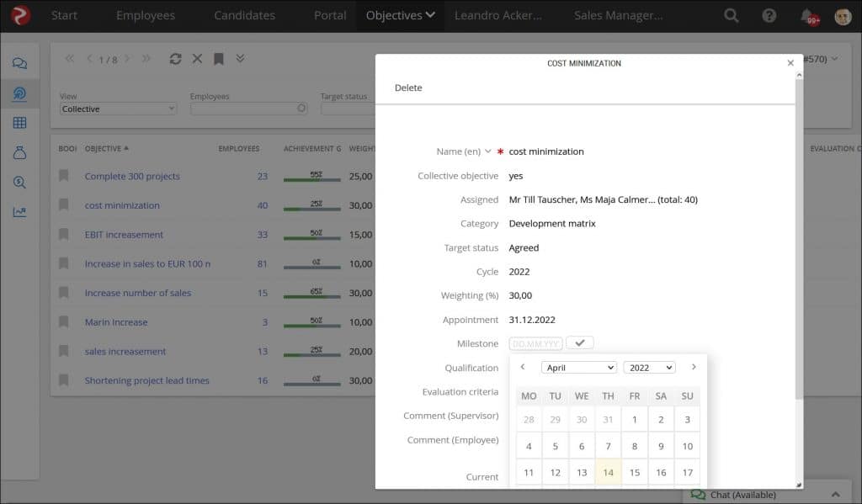Open the Employees menu in top navigation
The width and height of the screenshot is (862, 504).
coord(146,16)
